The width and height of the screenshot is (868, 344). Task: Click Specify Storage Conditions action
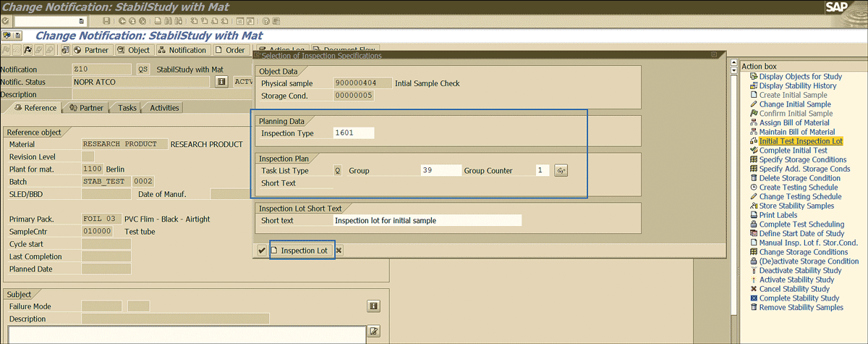tap(803, 160)
